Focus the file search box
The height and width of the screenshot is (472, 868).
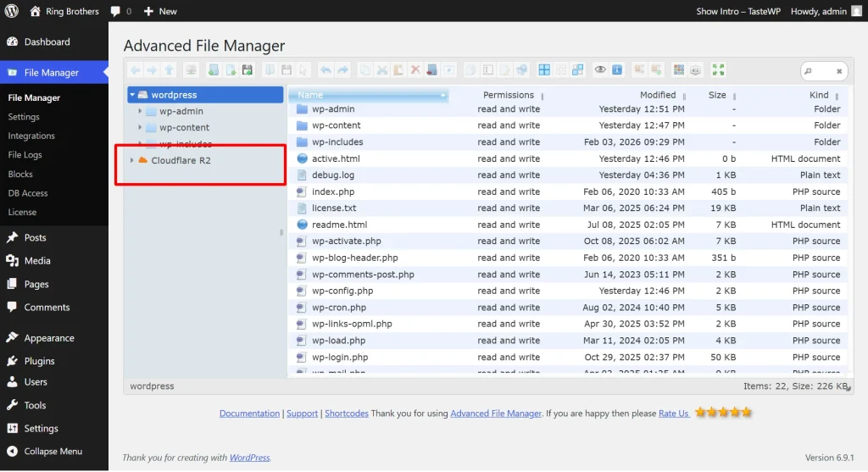tap(824, 71)
